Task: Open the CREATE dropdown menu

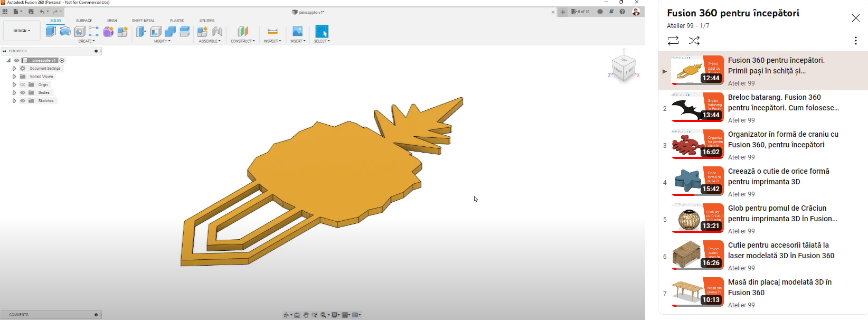Action: [x=87, y=41]
